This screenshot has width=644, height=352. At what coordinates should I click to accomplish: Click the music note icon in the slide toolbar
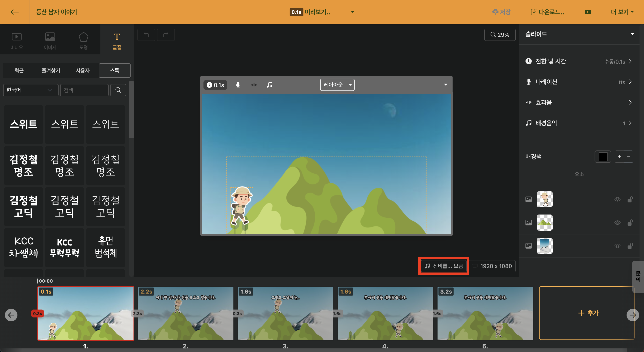point(269,85)
